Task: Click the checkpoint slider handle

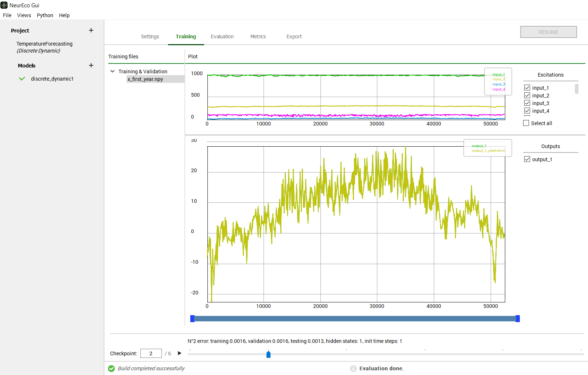Action: point(268,354)
